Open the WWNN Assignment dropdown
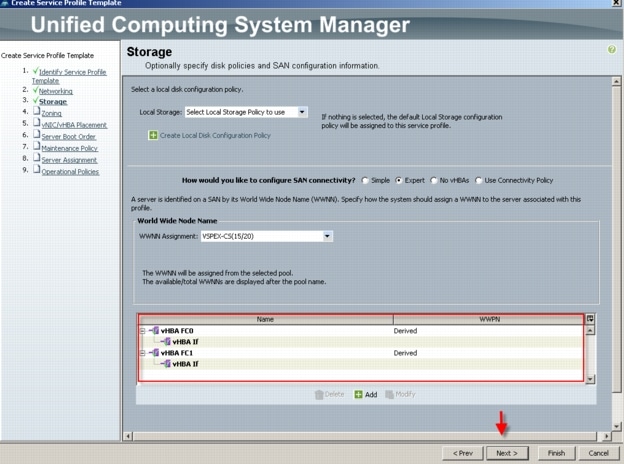Viewport: 624px width, 464px height. [327, 236]
